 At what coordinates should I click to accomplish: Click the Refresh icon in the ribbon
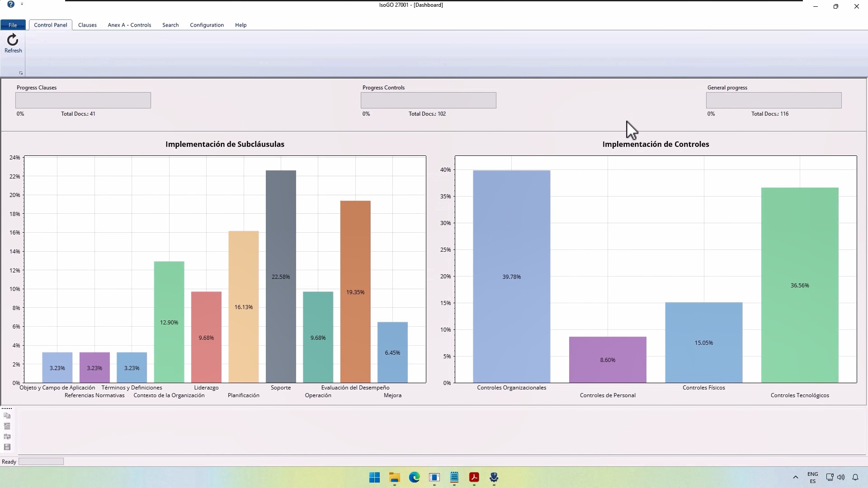click(13, 43)
